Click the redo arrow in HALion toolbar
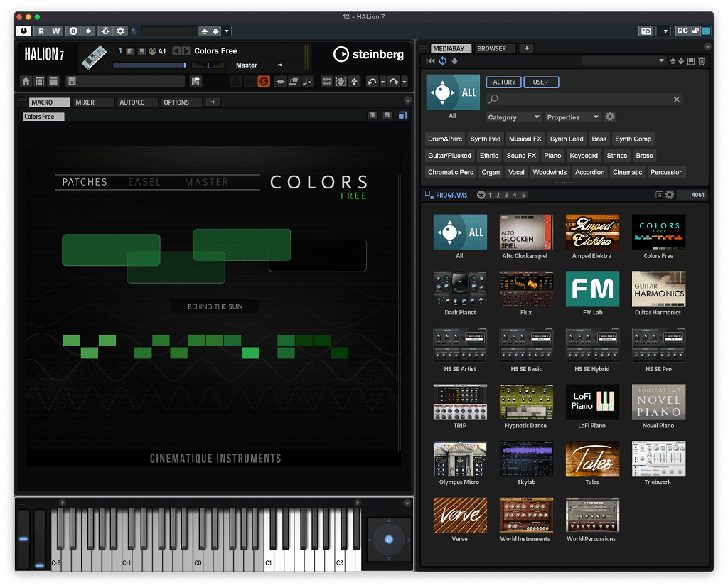Screen dimensions: 728x588 tap(394, 81)
